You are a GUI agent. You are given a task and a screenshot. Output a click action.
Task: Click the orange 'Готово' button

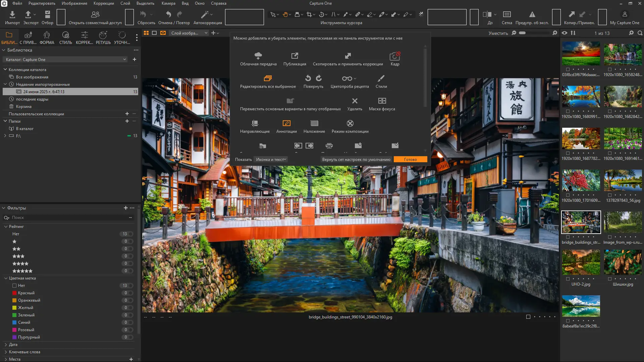click(x=410, y=160)
